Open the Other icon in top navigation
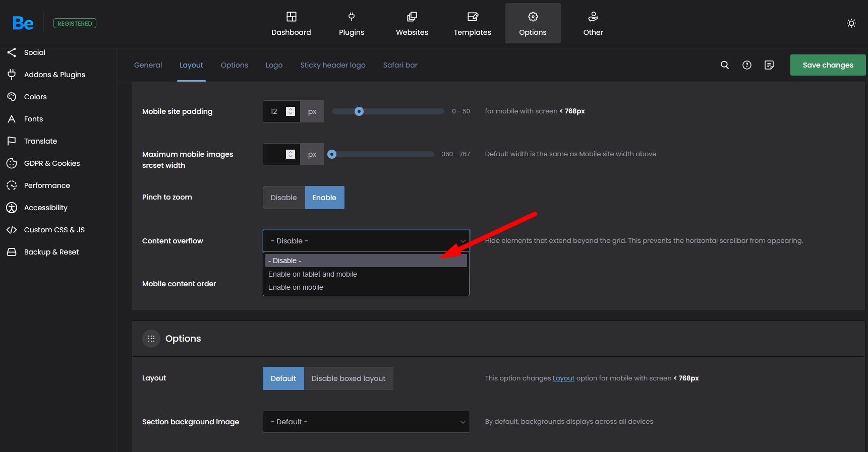Viewport: 868px width, 452px height. tap(593, 17)
